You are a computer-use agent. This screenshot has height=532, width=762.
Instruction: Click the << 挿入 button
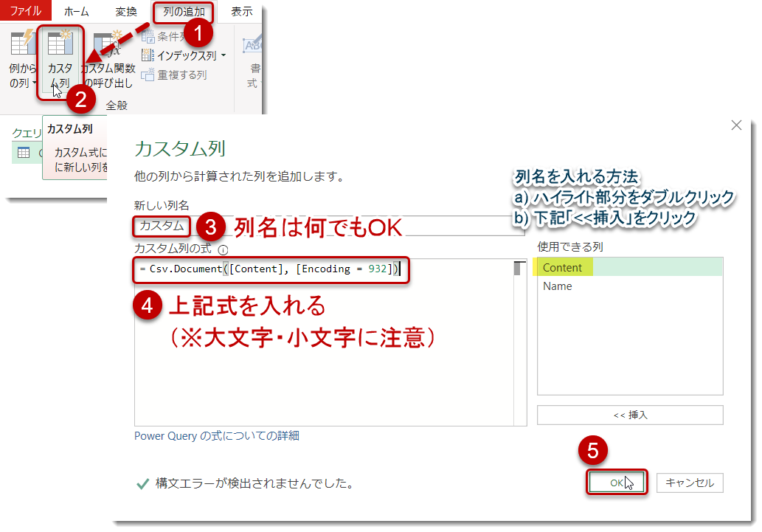630,415
